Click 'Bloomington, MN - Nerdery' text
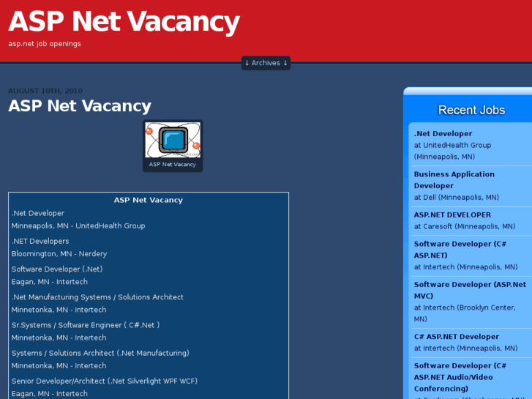532x399 pixels. [x=59, y=253]
